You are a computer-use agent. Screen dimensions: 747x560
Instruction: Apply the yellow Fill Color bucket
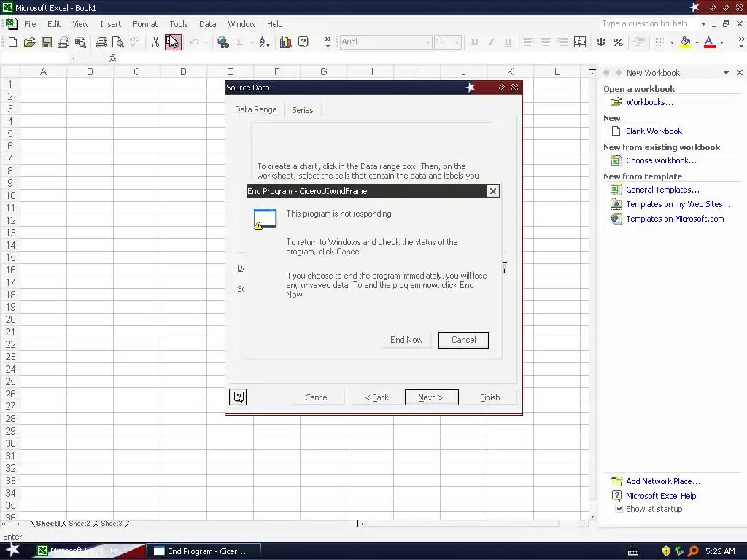[x=685, y=42]
